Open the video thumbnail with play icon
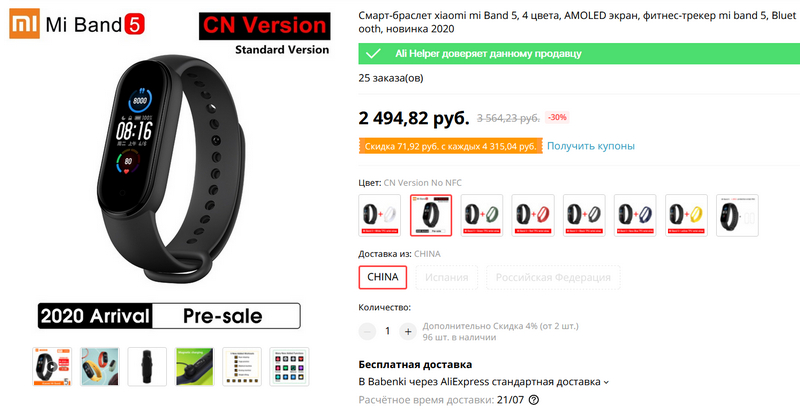Image resolution: width=800 pixels, height=410 pixels. coord(52,367)
